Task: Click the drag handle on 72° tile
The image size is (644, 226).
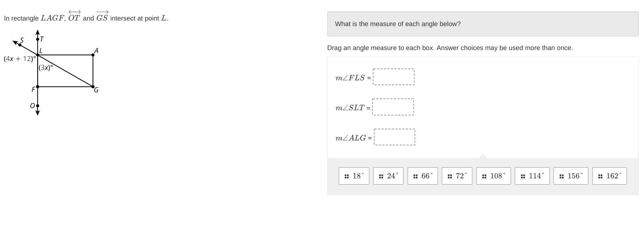Action: click(450, 176)
